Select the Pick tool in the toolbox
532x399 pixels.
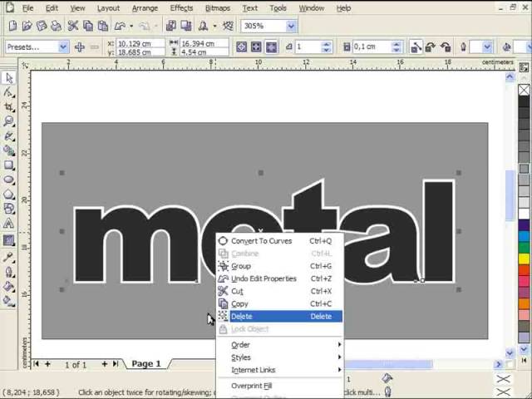coord(9,77)
